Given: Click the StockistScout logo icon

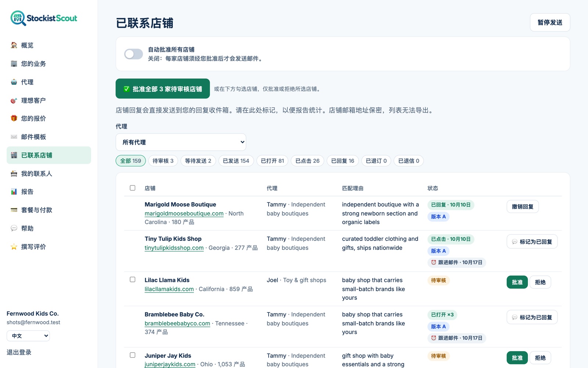Looking at the screenshot, I should click(x=18, y=18).
